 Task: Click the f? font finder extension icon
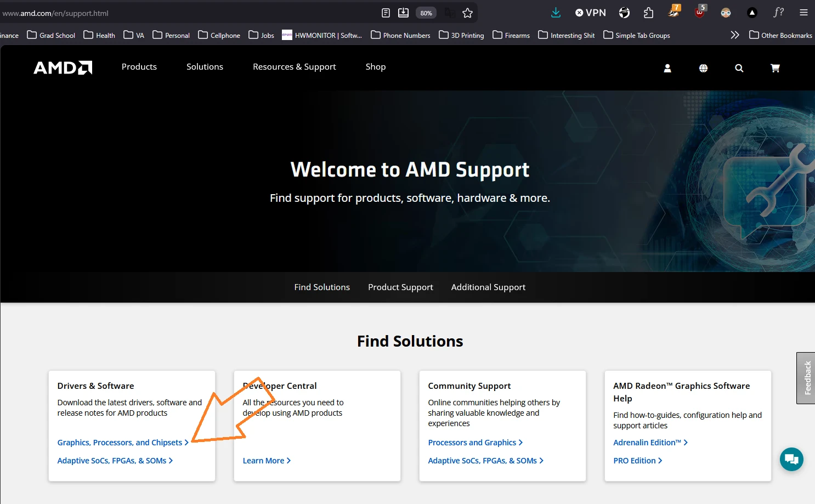click(778, 13)
